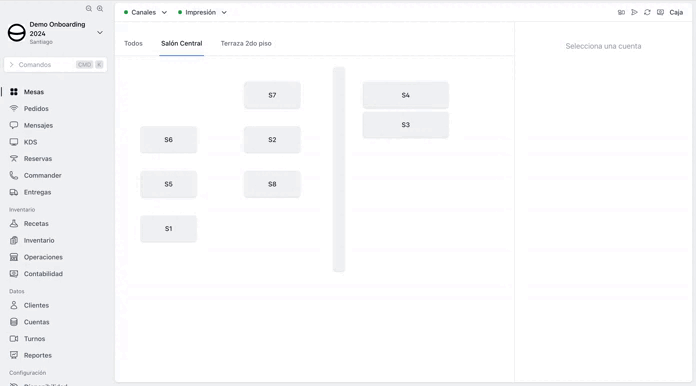Click the KDS monitor icon
The height and width of the screenshot is (386, 696).
point(14,142)
